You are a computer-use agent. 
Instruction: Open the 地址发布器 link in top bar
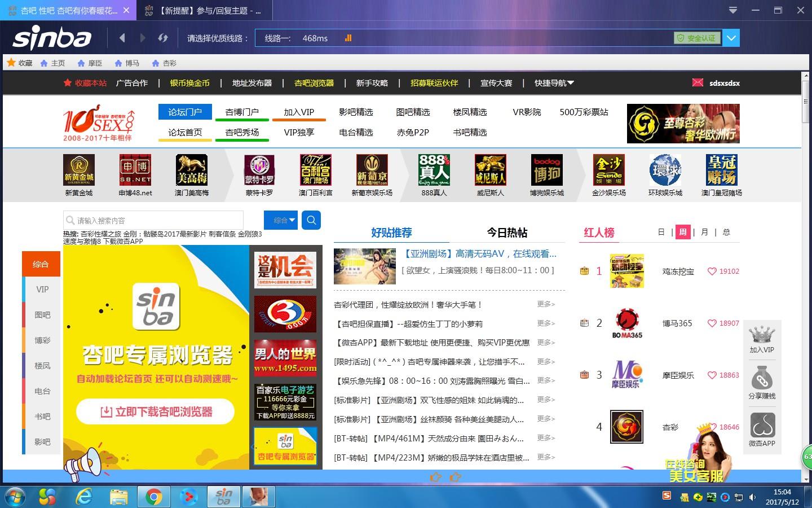click(x=252, y=83)
